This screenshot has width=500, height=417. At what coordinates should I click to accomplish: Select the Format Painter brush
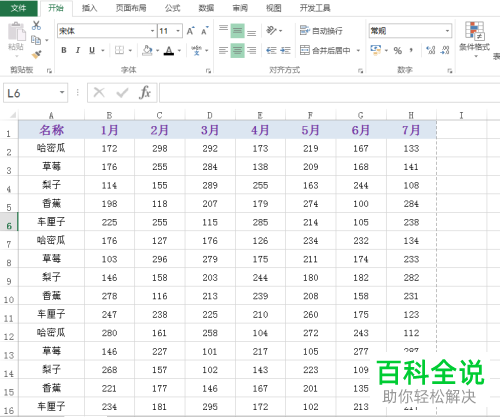click(x=36, y=54)
